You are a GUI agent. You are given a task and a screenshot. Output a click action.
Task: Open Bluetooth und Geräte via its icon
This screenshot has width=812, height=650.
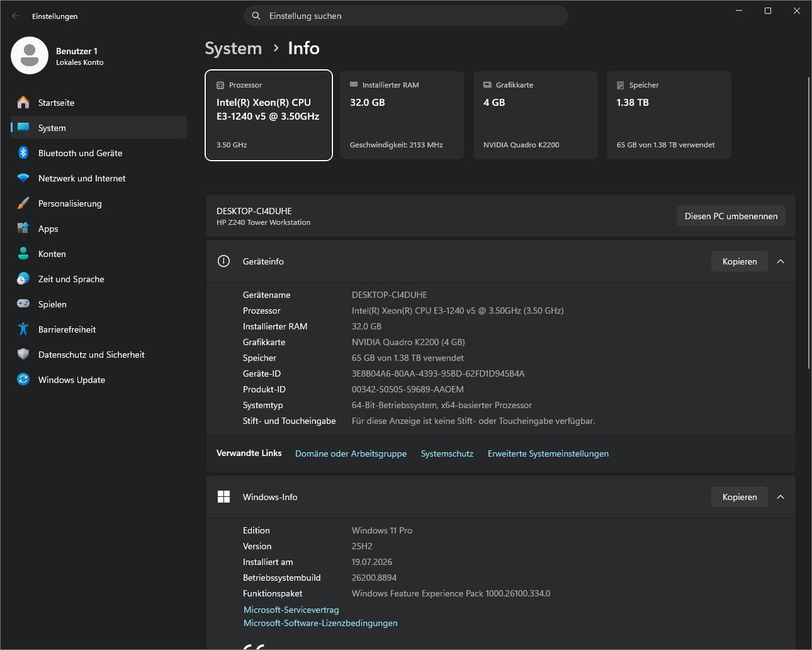coord(23,152)
